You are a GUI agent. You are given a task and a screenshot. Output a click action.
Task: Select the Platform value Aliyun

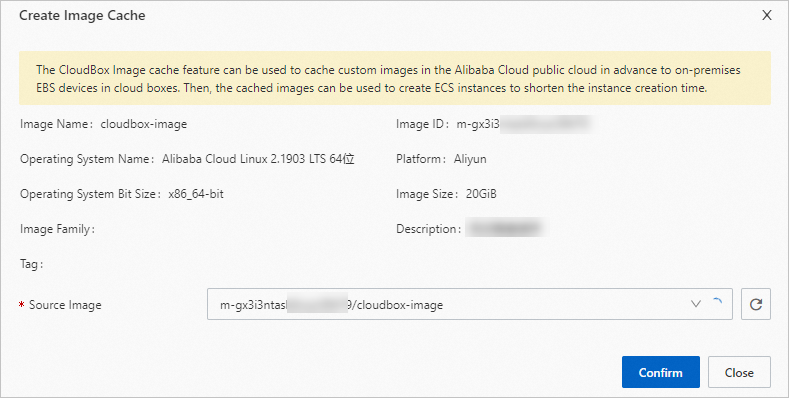(470, 159)
